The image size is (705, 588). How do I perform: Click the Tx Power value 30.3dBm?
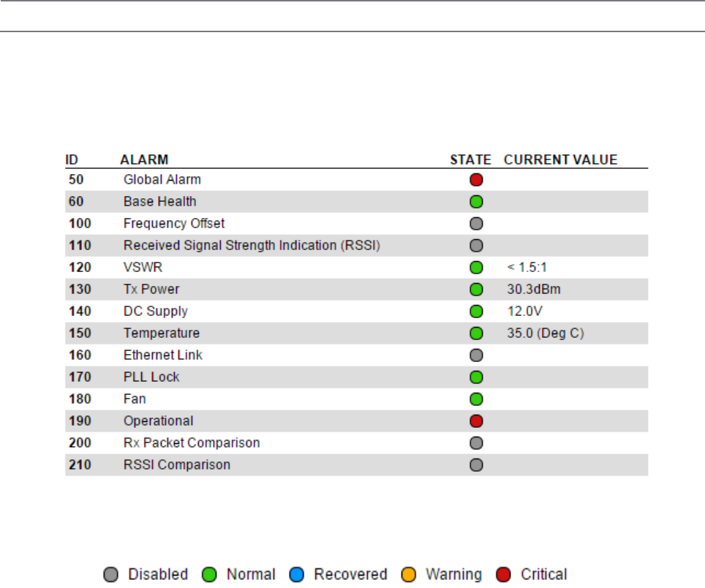[534, 290]
